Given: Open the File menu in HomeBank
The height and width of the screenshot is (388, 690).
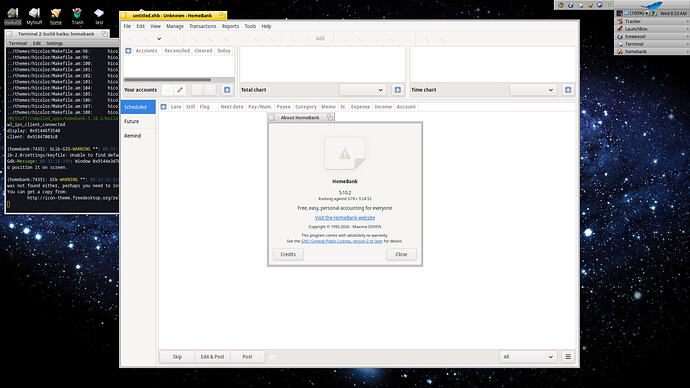Looking at the screenshot, I should tap(127, 26).
